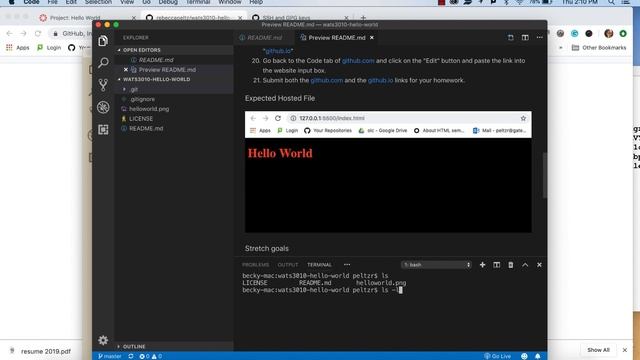Switch to the Output panel tab
640x360 pixels.
click(x=288, y=265)
